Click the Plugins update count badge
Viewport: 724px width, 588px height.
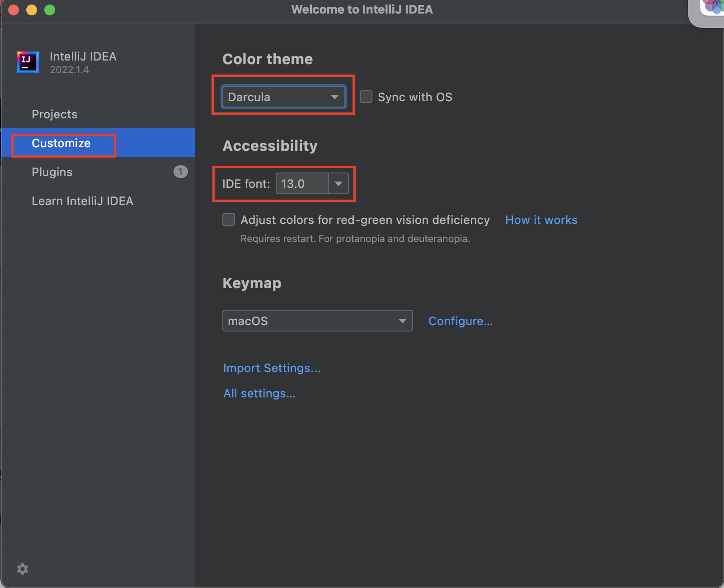tap(180, 172)
